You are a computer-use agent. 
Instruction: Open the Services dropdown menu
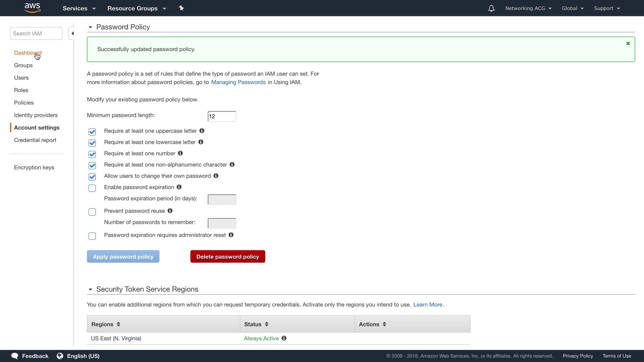[x=79, y=8]
